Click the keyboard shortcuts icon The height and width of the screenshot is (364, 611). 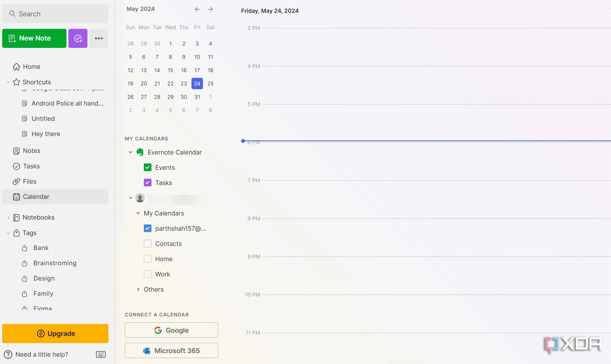click(101, 354)
